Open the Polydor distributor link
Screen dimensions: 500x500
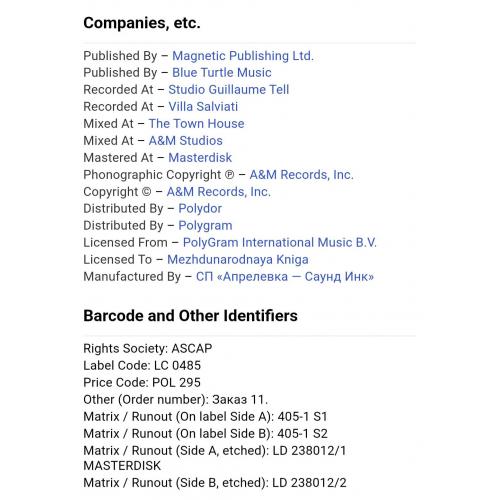point(200,209)
